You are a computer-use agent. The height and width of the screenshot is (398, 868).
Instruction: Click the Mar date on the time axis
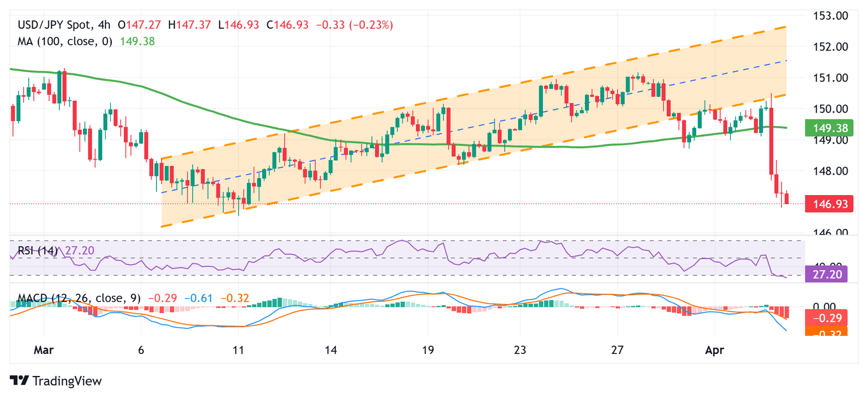click(44, 350)
